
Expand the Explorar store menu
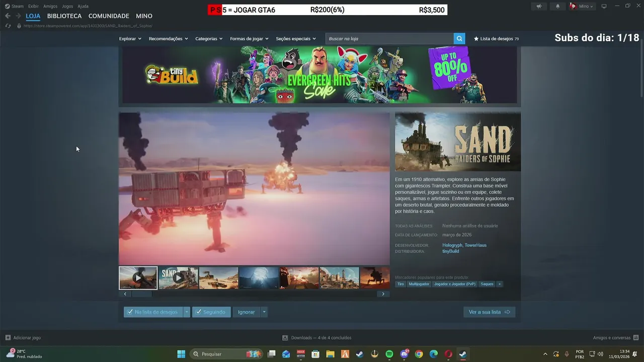pyautogui.click(x=130, y=39)
